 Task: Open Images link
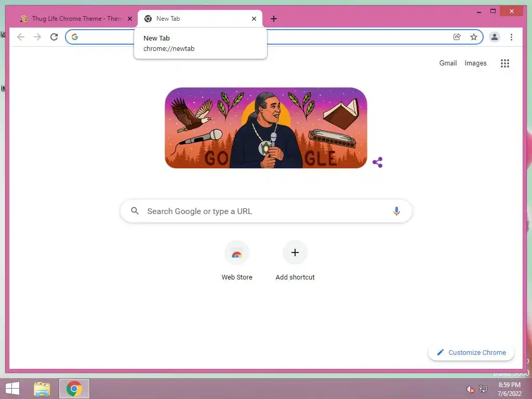click(475, 63)
